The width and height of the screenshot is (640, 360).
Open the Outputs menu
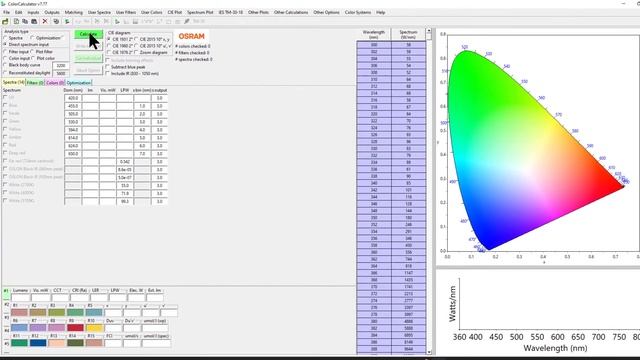[x=52, y=12]
